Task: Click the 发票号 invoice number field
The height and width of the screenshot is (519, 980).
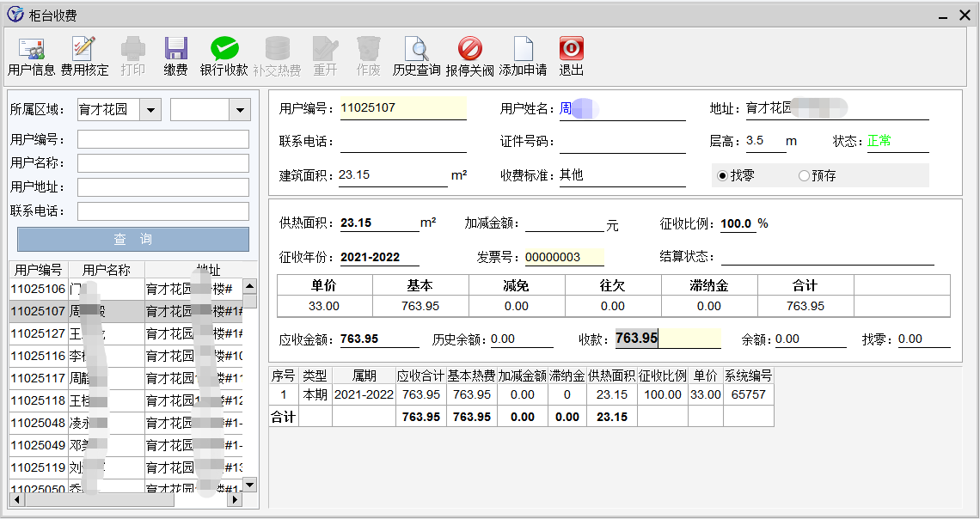Action: pos(564,257)
